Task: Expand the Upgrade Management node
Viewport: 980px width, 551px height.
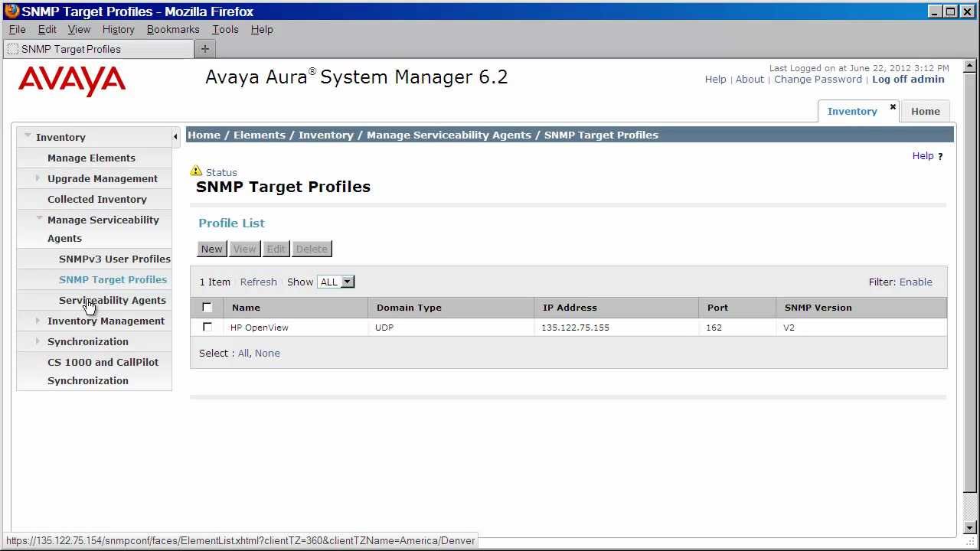Action: [38, 178]
